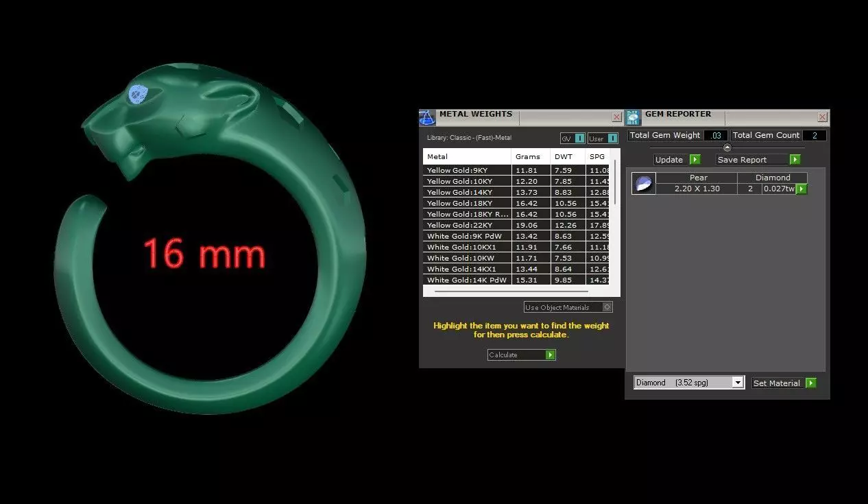Viewport: 868px width, 504px height.
Task: Click the Total Gem Count label
Action: pyautogui.click(x=767, y=136)
